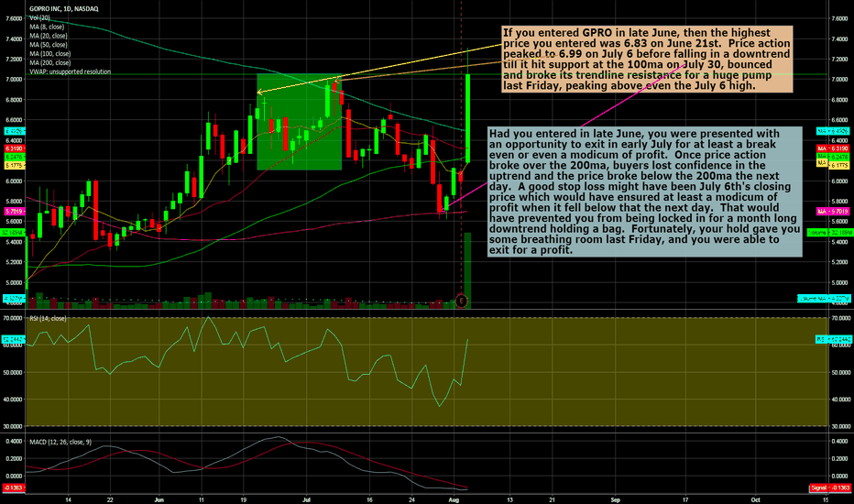Select the 'MA (100, close)' legend entry

pos(50,53)
